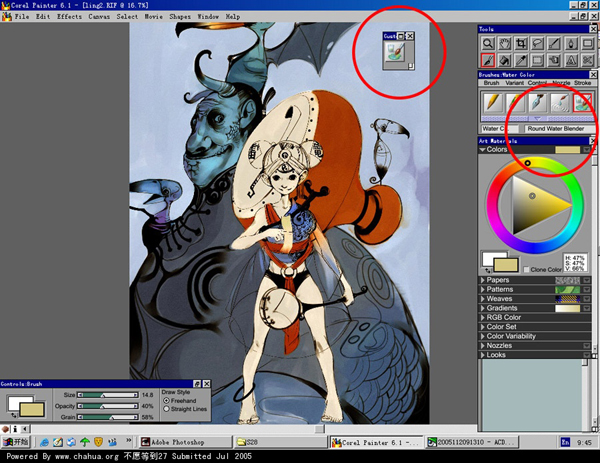Open Internet Explorer from the quick launch

(44, 442)
